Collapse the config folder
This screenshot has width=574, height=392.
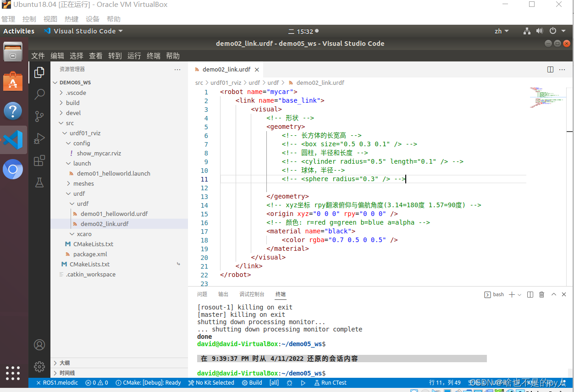click(119, 143)
